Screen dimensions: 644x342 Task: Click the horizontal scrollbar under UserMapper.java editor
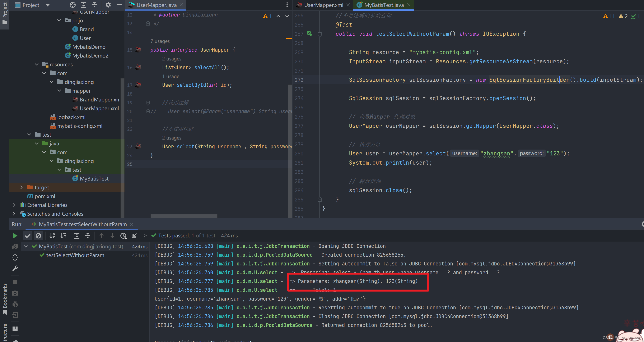[x=184, y=216]
